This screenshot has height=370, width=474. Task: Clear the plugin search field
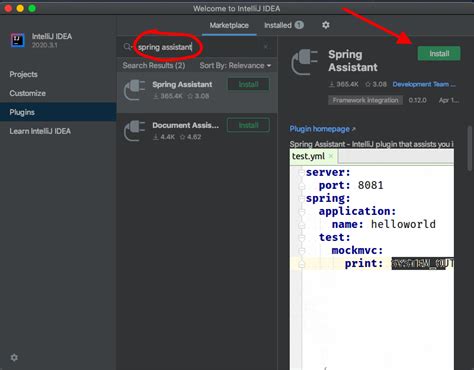click(x=266, y=47)
